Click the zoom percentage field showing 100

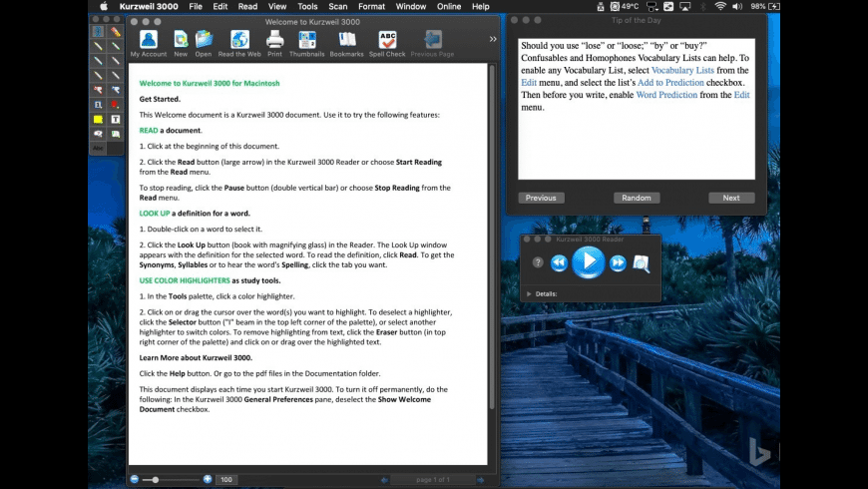tap(226, 480)
